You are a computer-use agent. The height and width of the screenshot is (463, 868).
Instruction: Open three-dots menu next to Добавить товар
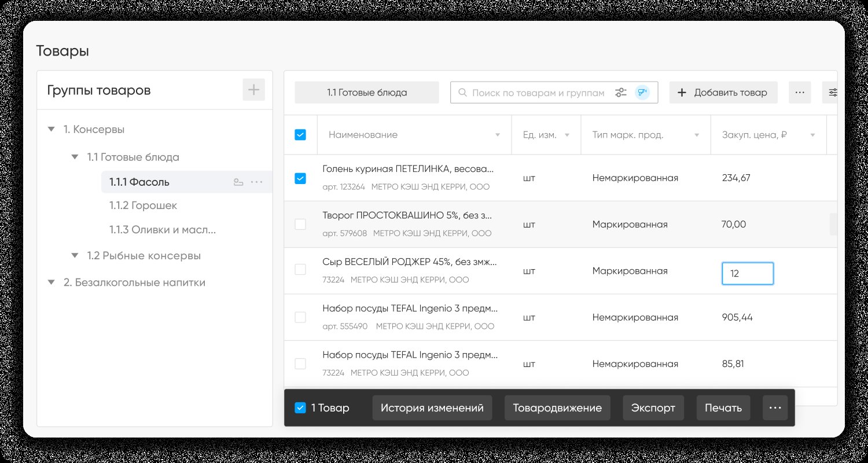click(800, 93)
